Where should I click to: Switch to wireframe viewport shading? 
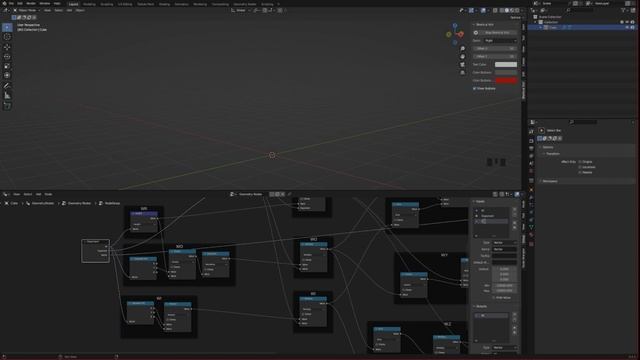(502, 10)
